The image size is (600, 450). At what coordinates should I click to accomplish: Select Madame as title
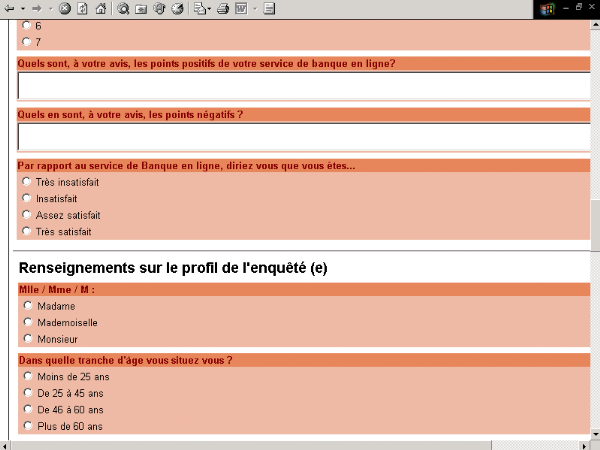tap(28, 305)
